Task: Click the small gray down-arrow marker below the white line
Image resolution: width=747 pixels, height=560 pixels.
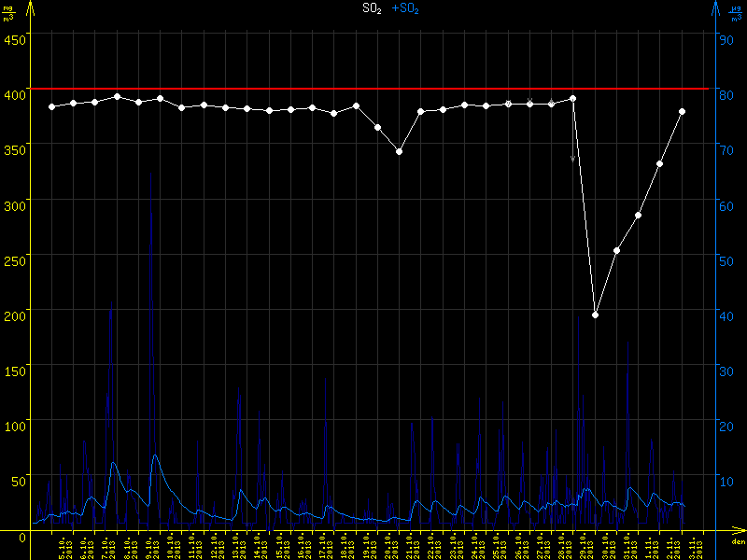Action: click(573, 158)
